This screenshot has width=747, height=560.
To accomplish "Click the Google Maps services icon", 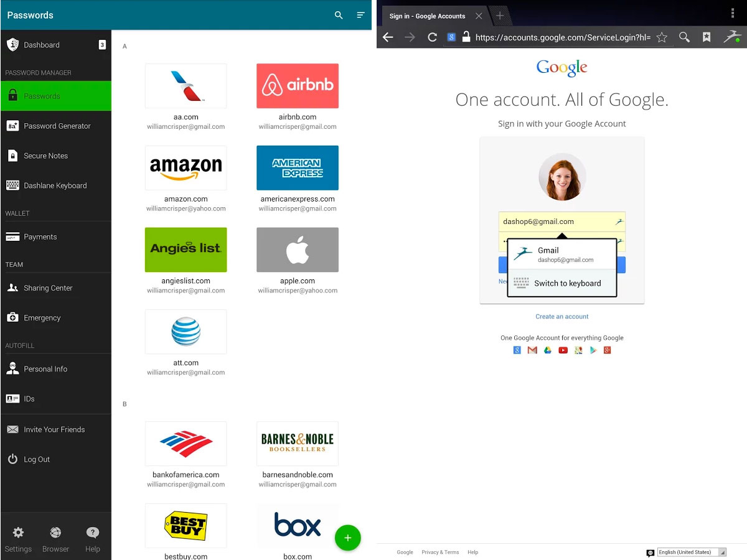I will click(x=578, y=350).
